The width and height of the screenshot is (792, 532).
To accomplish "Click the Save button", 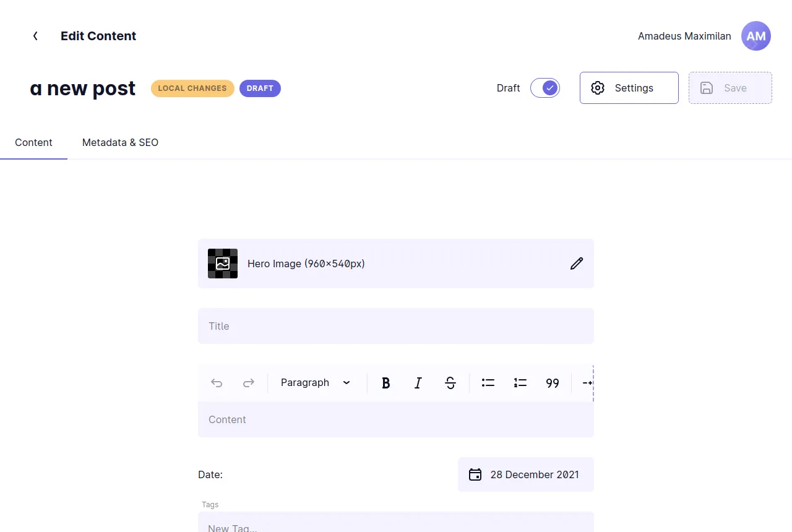I will point(730,88).
